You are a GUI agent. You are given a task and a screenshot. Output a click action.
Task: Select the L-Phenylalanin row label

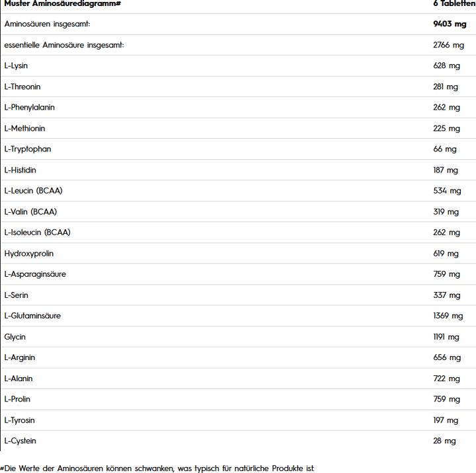(30, 107)
